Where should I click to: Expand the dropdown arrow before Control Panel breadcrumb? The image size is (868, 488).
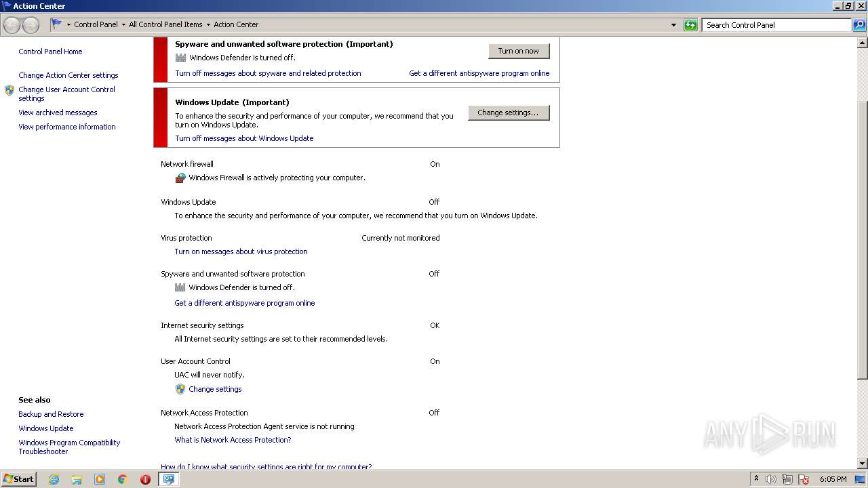(x=68, y=25)
